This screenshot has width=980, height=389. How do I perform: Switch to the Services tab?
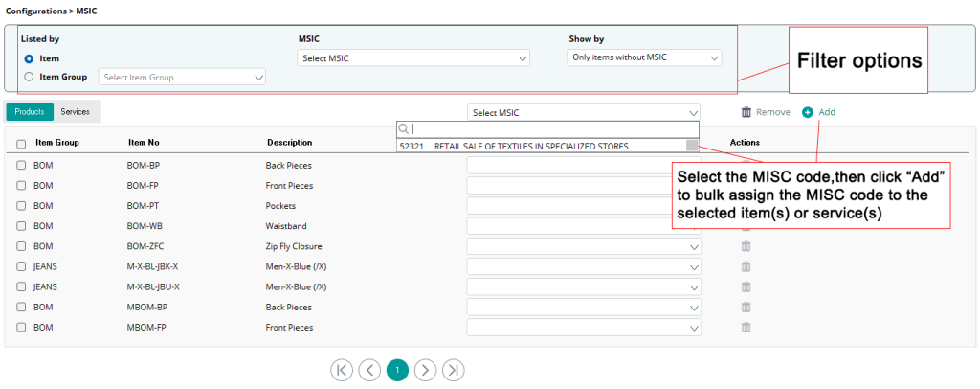tap(75, 112)
